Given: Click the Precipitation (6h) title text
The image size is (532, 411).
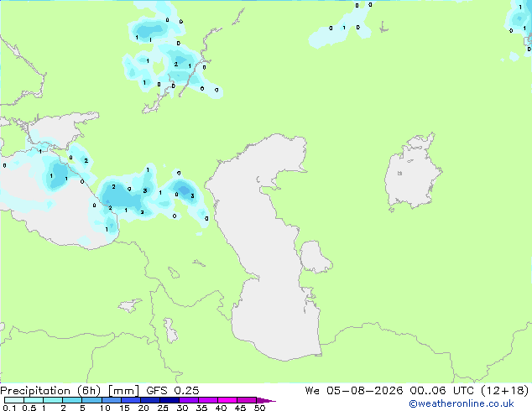Looking at the screenshot, I should coord(50,391).
